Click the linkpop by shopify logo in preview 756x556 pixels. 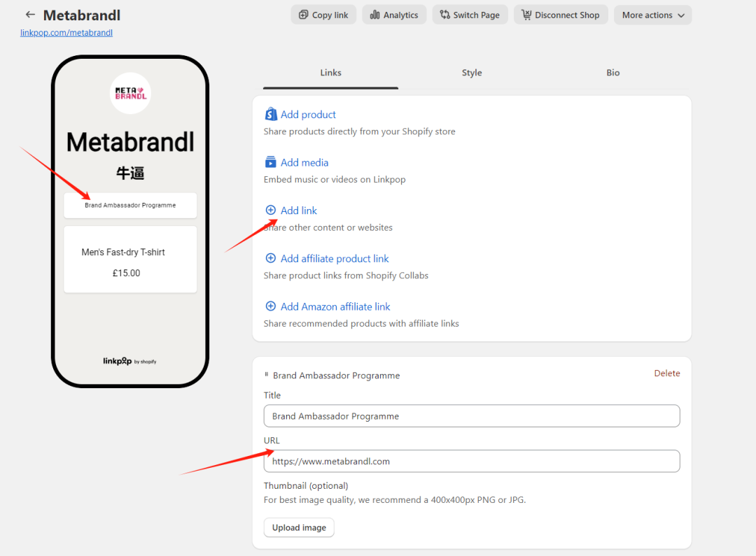129,361
